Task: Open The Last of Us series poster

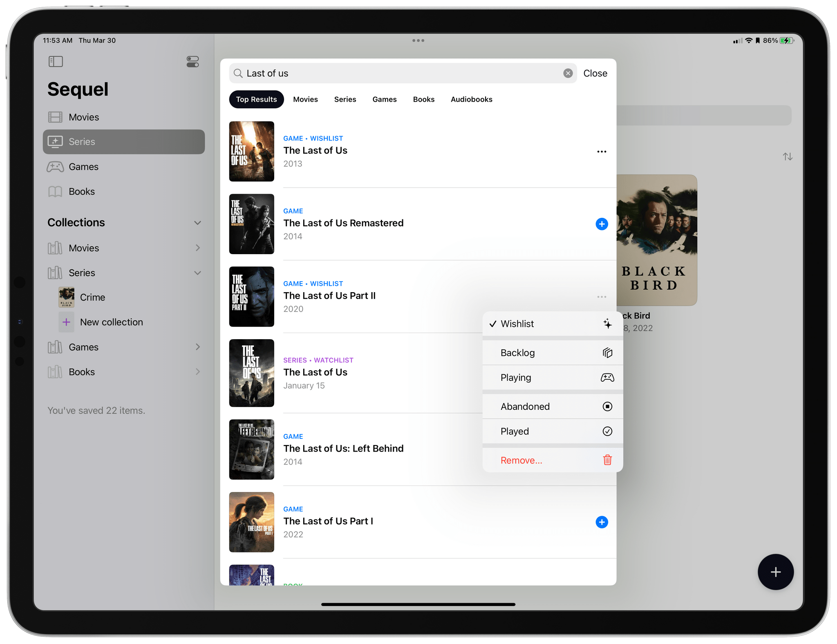Action: tap(251, 373)
